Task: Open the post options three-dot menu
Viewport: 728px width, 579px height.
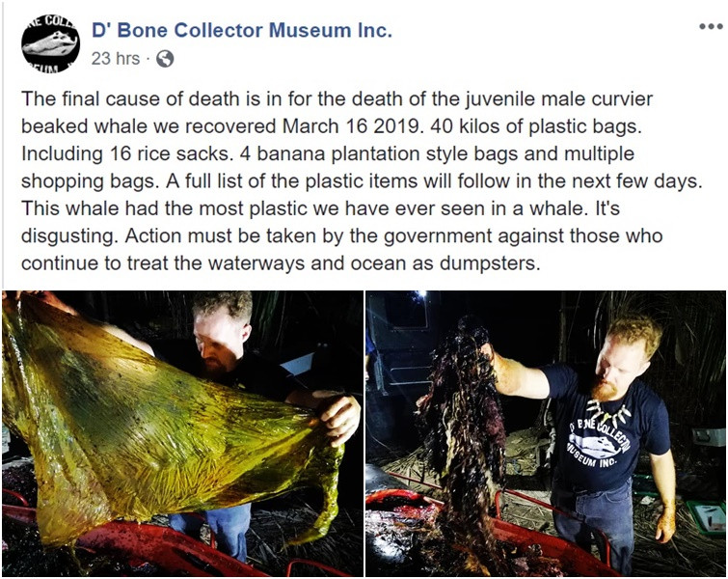Action: pos(711,27)
